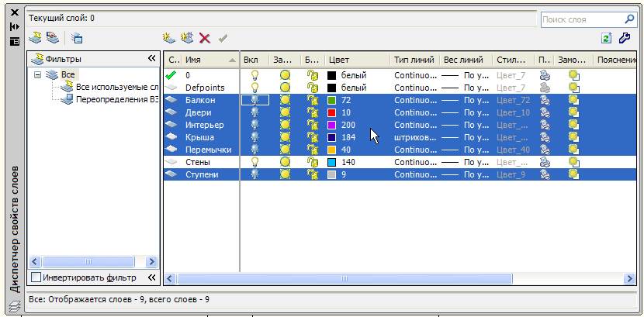Screen dimensions: 644x317
Task: Open the New Property Filter icon
Action: point(35,38)
